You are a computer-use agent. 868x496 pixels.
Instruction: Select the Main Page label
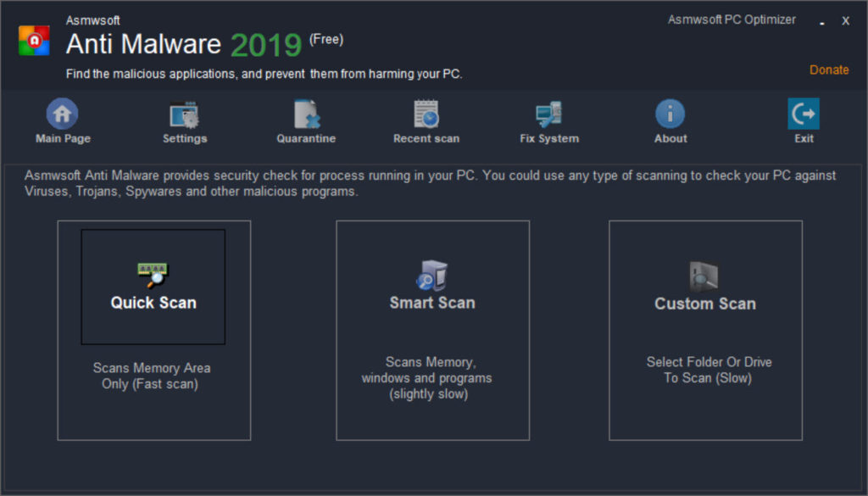63,138
